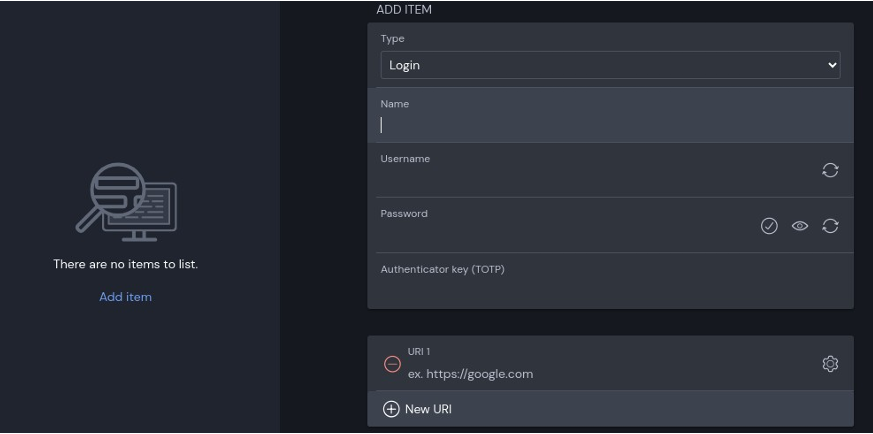Click the "There are no items to list" message
Image resolution: width=873 pixels, height=434 pixels.
[x=125, y=265]
